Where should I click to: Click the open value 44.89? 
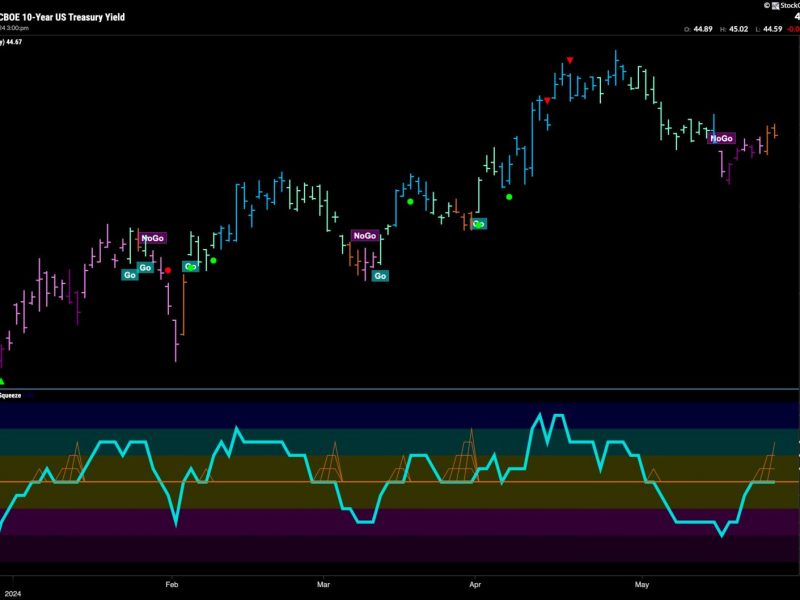coord(703,29)
